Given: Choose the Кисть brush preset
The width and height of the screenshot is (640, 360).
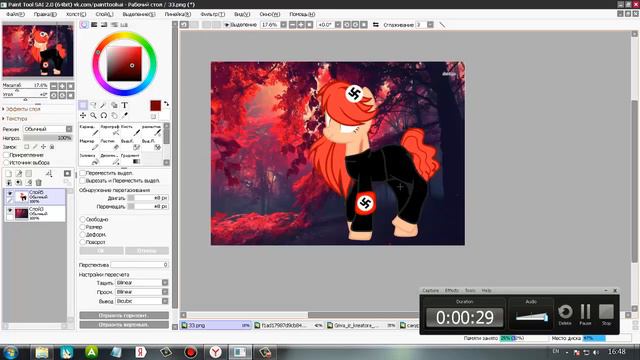Looking at the screenshot, I should click(x=131, y=130).
